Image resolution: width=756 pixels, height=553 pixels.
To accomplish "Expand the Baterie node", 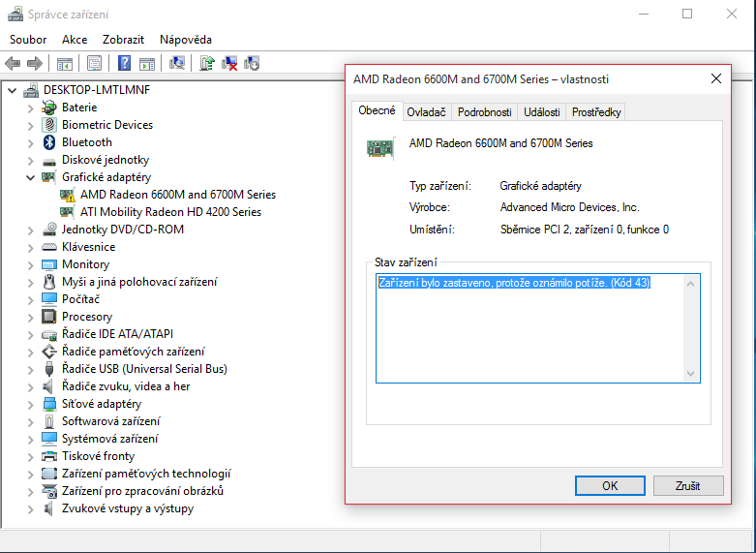I will [30, 108].
